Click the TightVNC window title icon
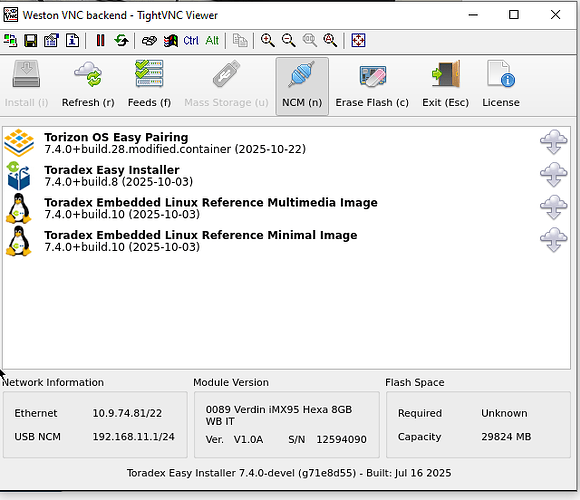580x500 pixels. click(11, 15)
